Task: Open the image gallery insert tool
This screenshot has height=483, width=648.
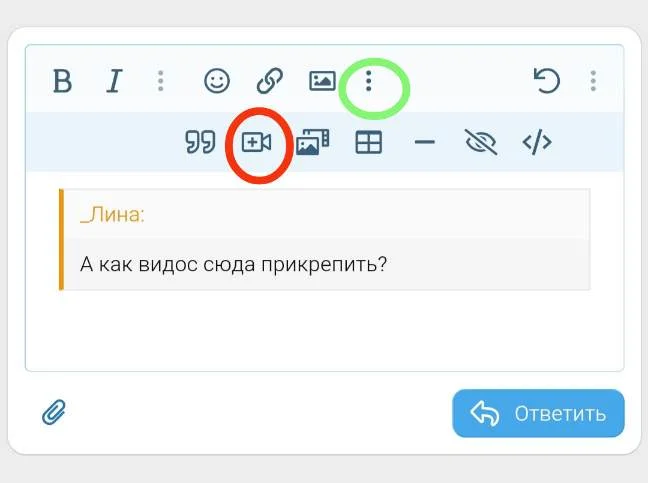Action: [x=313, y=143]
